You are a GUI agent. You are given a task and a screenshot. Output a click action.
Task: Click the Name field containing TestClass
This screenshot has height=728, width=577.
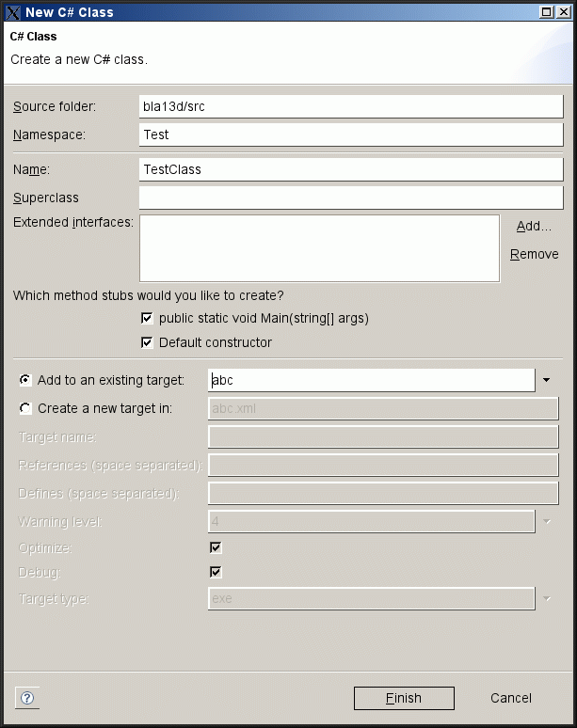(350, 169)
